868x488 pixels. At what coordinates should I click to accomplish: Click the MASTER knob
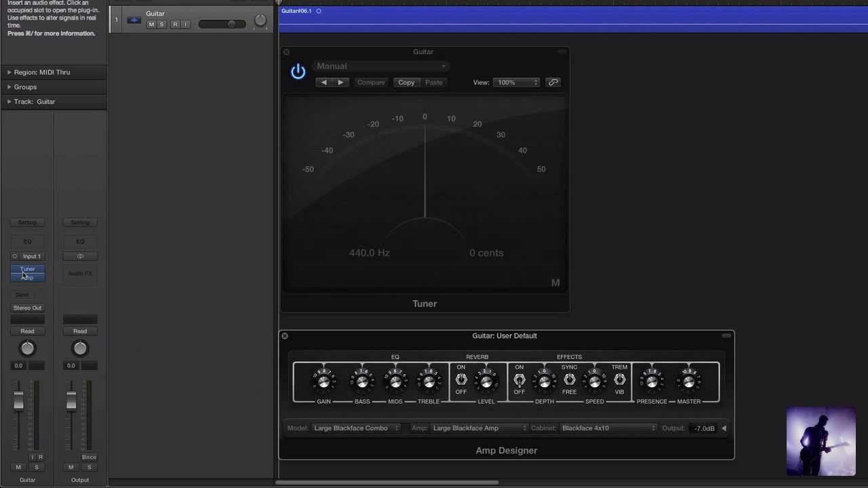pos(688,382)
